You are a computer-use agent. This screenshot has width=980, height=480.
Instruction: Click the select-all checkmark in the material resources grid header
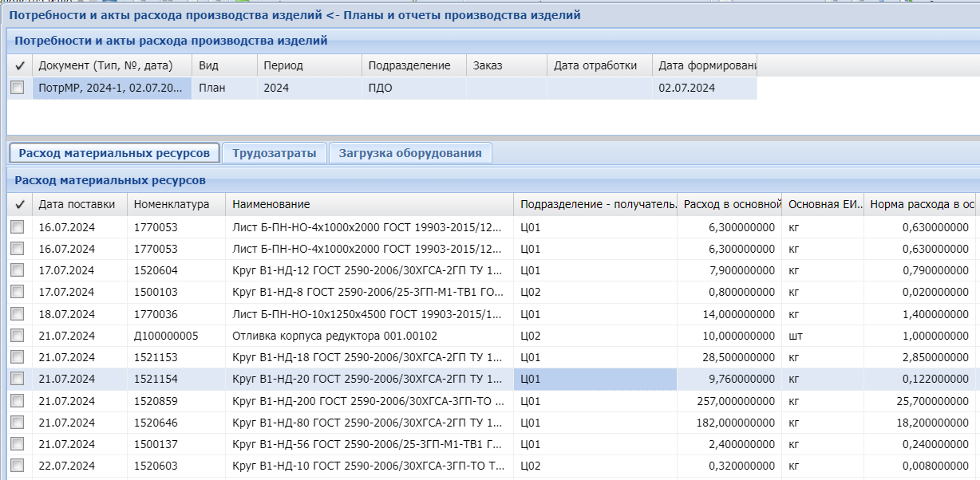click(19, 205)
